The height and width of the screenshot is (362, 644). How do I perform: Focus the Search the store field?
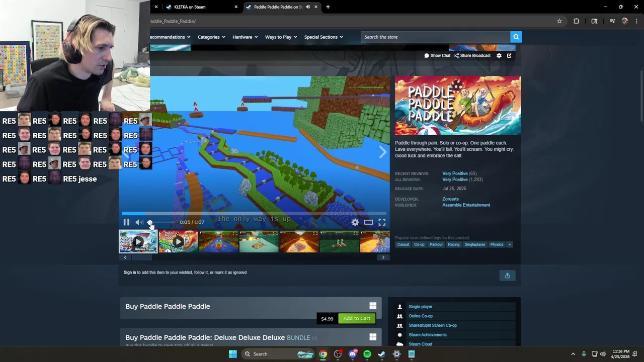coord(436,37)
